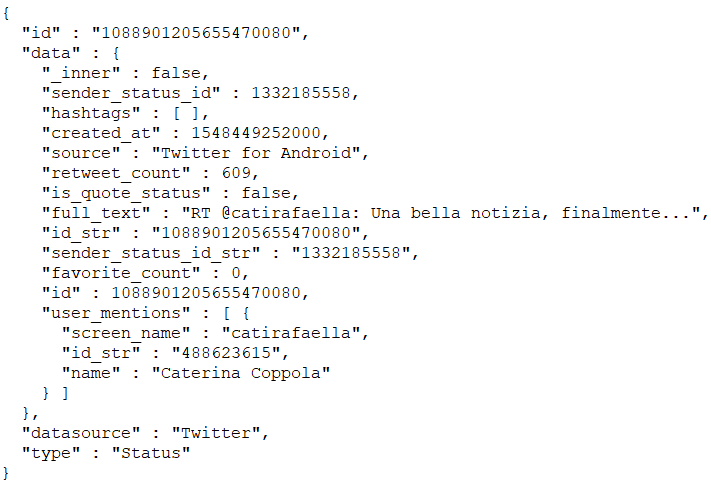This screenshot has width=711, height=483.
Task: Click the sender_status_id_str string value
Action: tap(351, 253)
